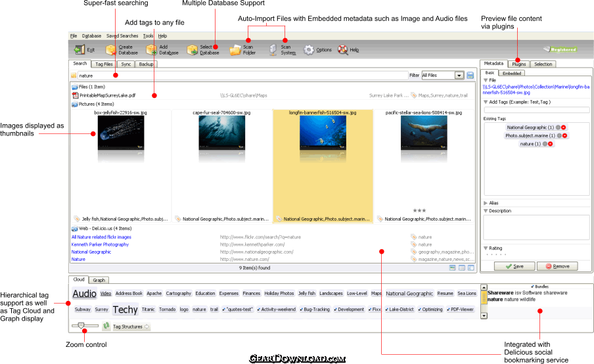Click the search field containing nature
The width and height of the screenshot is (594, 364).
pos(242,76)
